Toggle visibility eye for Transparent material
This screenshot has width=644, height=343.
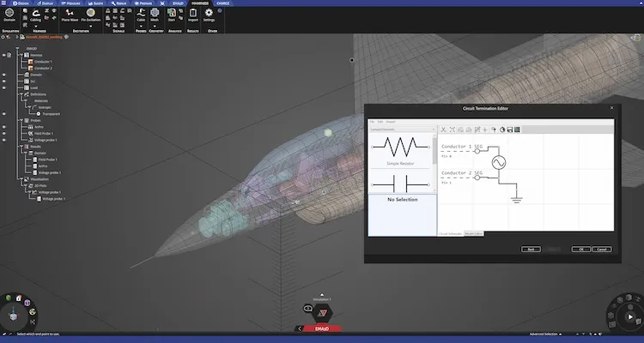click(x=4, y=114)
